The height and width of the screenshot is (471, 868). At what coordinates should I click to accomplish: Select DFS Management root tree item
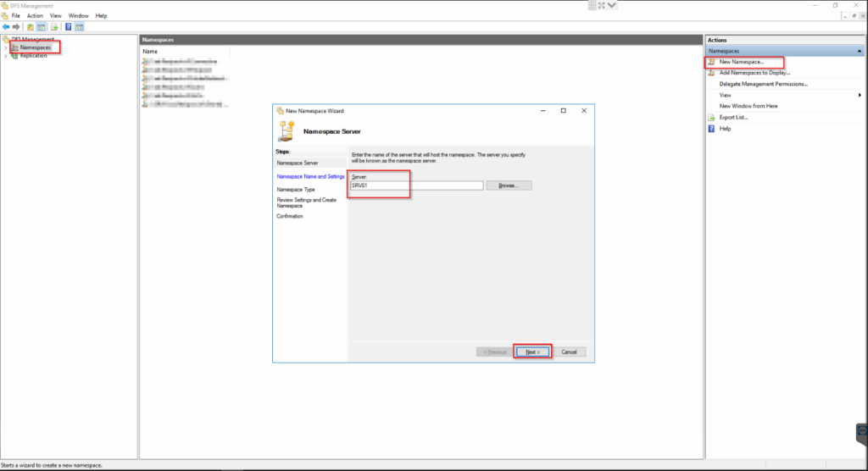[x=32, y=39]
